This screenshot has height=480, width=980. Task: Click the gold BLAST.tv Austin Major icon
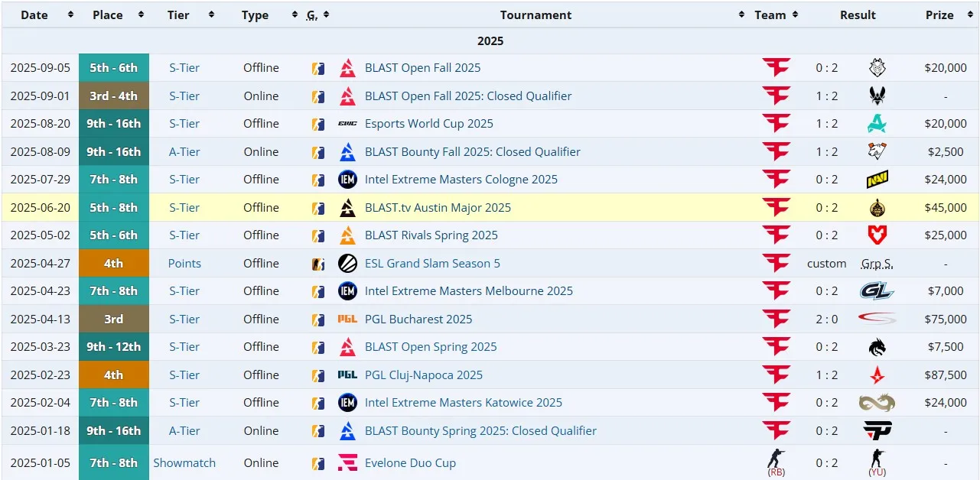coord(347,208)
